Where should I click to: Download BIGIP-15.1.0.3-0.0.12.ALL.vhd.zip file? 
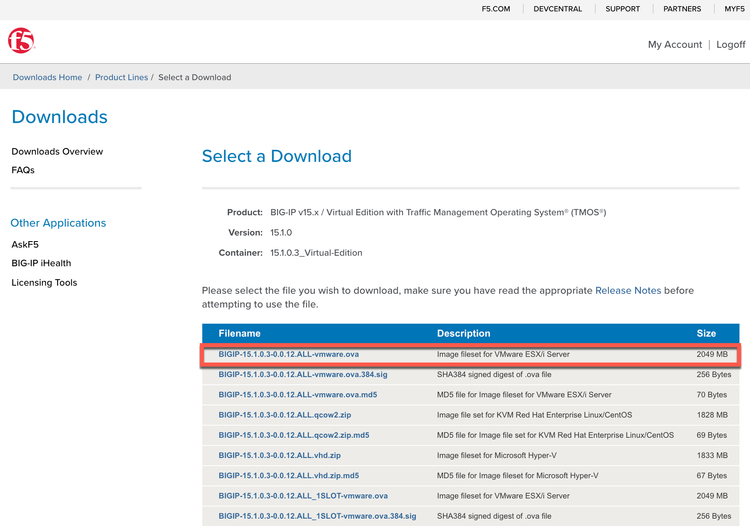279,455
